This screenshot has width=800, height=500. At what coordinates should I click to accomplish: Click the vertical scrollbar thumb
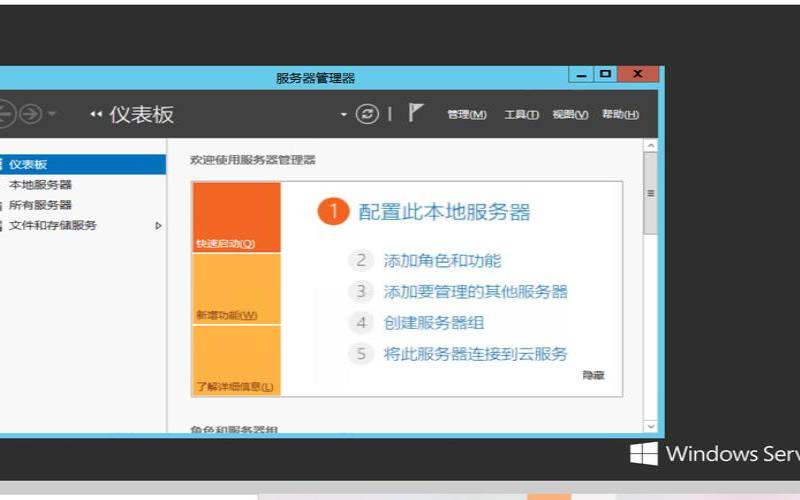pos(651,193)
